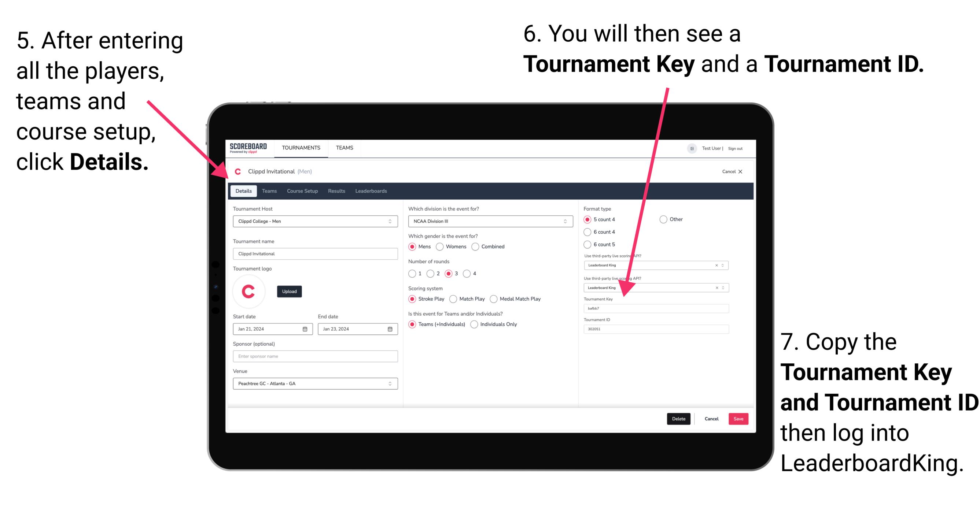Click the start date calendar icon
Image resolution: width=980 pixels, height=527 pixels.
(x=304, y=329)
